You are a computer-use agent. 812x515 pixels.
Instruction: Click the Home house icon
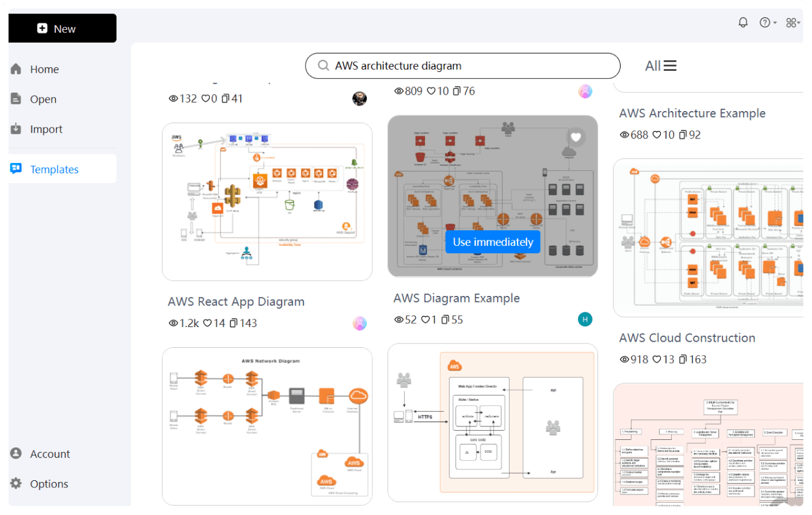point(16,69)
